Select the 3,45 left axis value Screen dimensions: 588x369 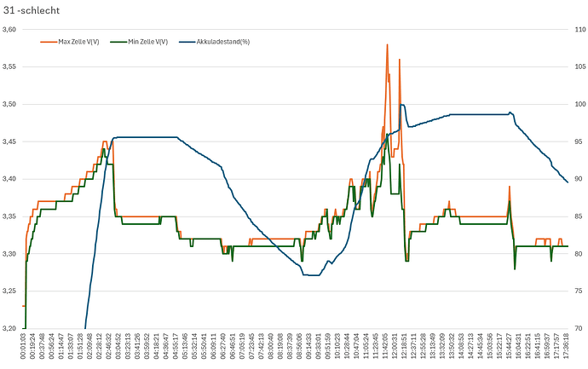pyautogui.click(x=10, y=141)
